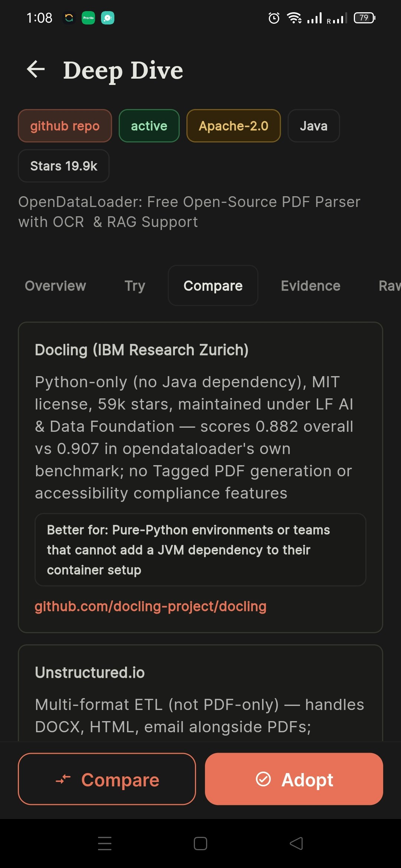Tap the 'Multi-format ETL' description text
Viewport: 401px width, 868px height.
click(200, 716)
